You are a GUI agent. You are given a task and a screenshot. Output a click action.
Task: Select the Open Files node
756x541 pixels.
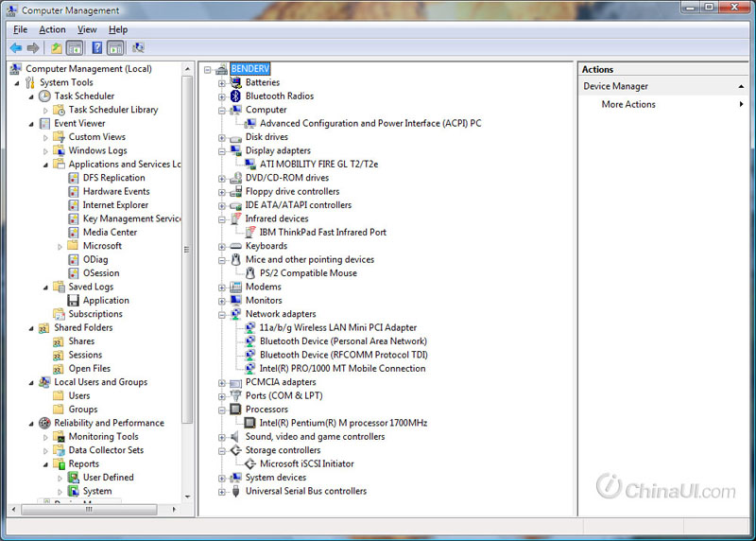(89, 369)
